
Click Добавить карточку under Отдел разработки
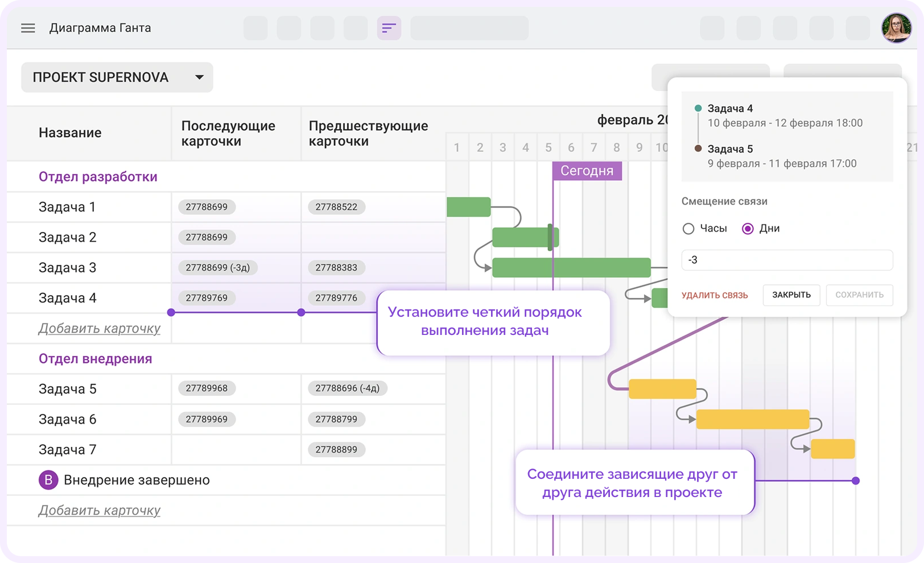100,329
